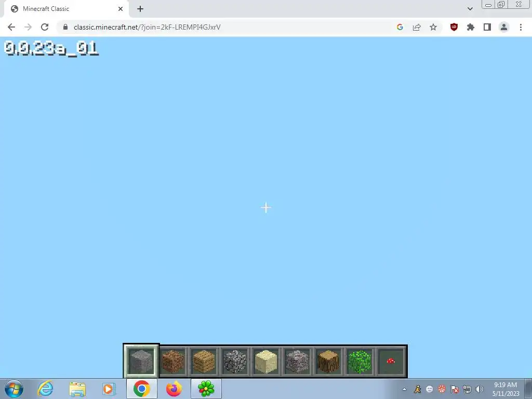Go back to previous page
This screenshot has width=532, height=399.
(11, 27)
